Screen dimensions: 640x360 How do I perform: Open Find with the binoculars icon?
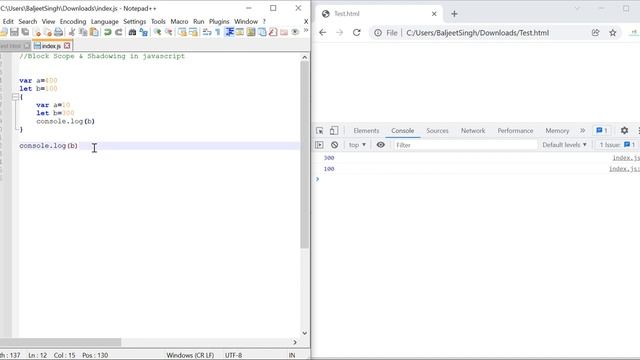[132, 32]
